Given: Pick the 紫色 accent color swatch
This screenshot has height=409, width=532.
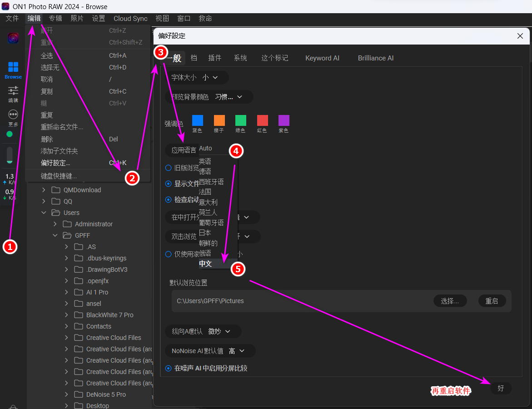Looking at the screenshot, I should tap(283, 120).
